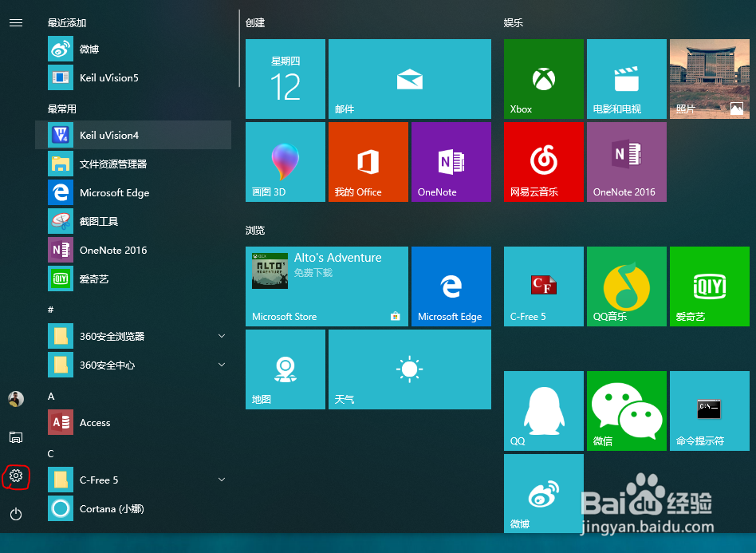Expand the hamburger menu icon
Image resolution: width=756 pixels, height=553 pixels.
16,22
